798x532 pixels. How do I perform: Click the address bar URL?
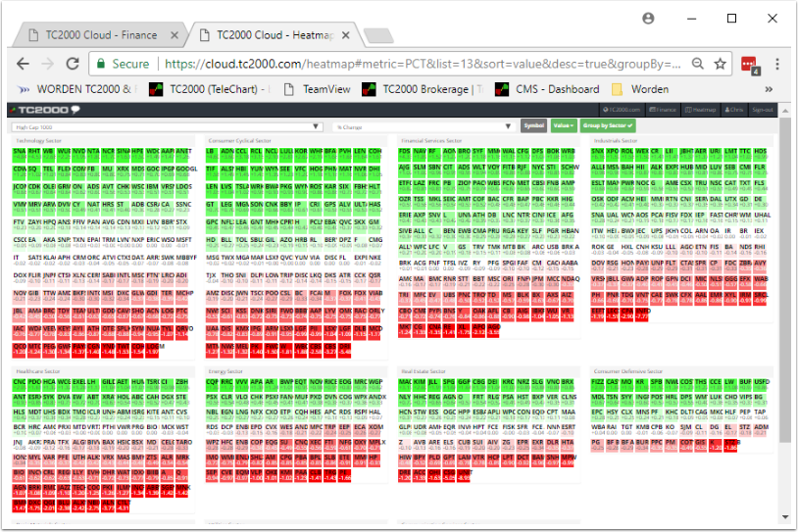tap(423, 64)
